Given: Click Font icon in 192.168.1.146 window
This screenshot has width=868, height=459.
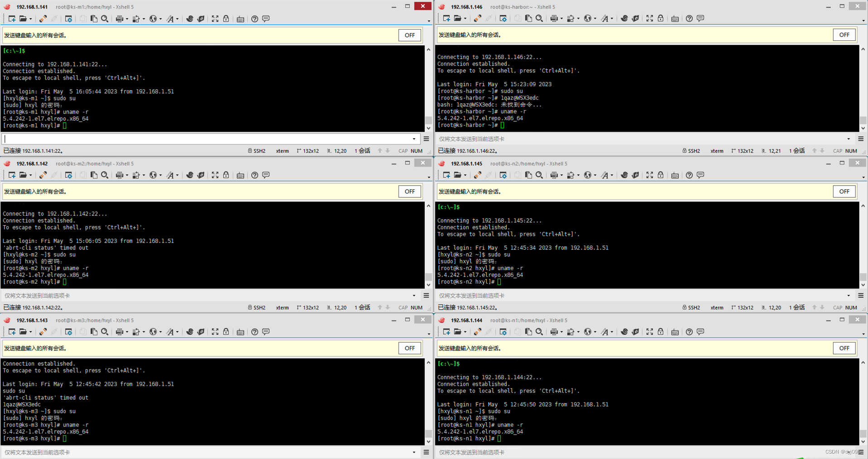Looking at the screenshot, I should (x=604, y=19).
